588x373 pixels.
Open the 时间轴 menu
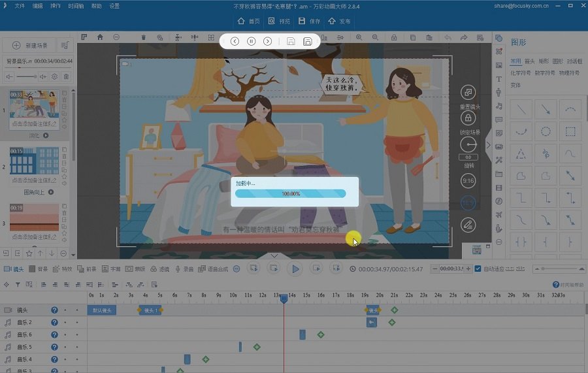76,6
